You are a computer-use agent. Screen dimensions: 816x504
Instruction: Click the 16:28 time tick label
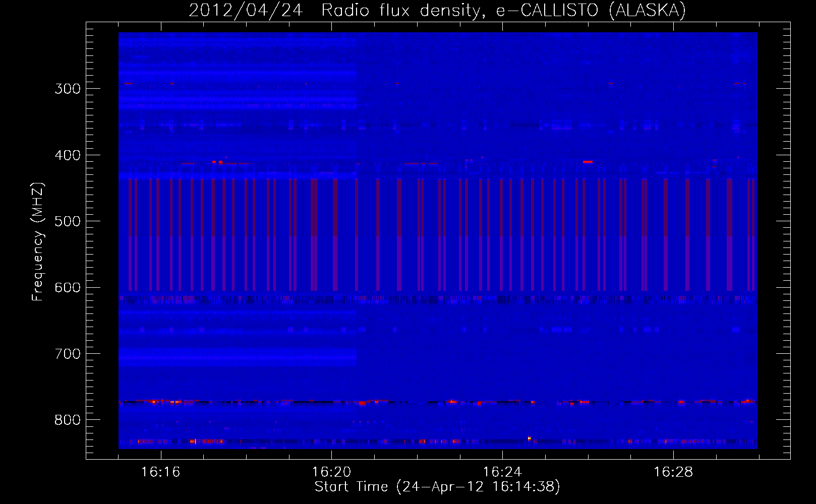673,472
